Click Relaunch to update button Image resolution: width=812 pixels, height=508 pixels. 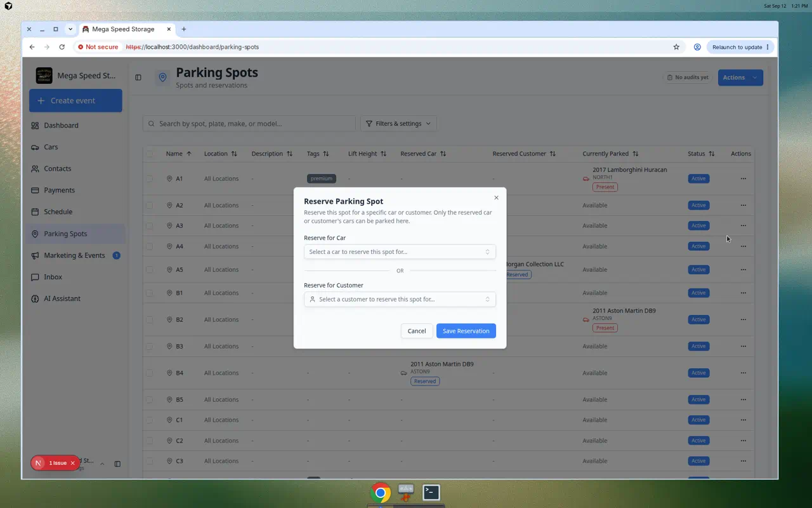point(740,47)
